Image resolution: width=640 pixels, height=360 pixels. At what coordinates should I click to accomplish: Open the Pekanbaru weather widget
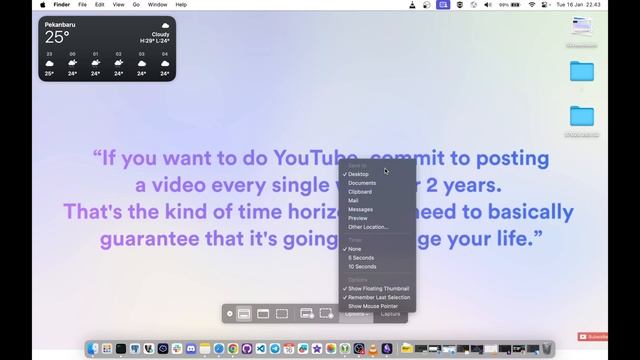(107, 49)
